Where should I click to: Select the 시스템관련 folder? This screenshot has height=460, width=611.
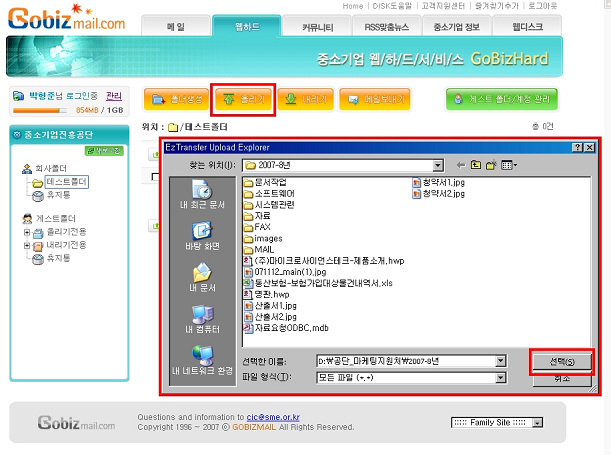269,205
